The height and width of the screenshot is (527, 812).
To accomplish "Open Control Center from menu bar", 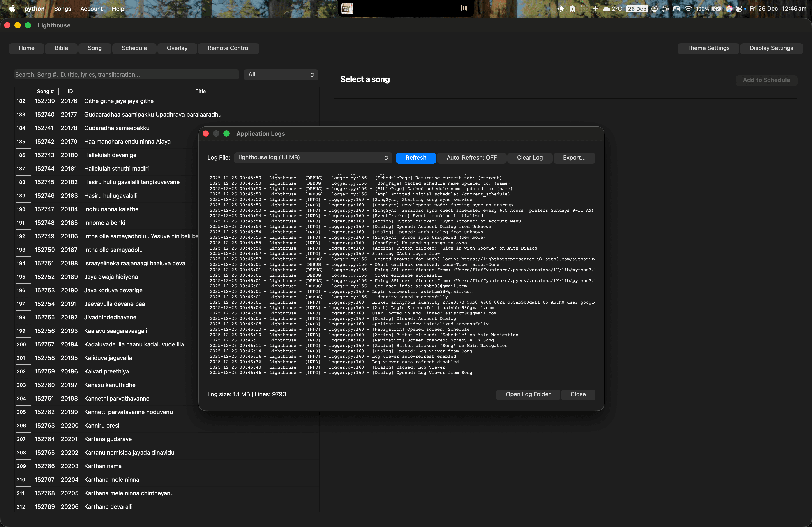I will coord(739,9).
